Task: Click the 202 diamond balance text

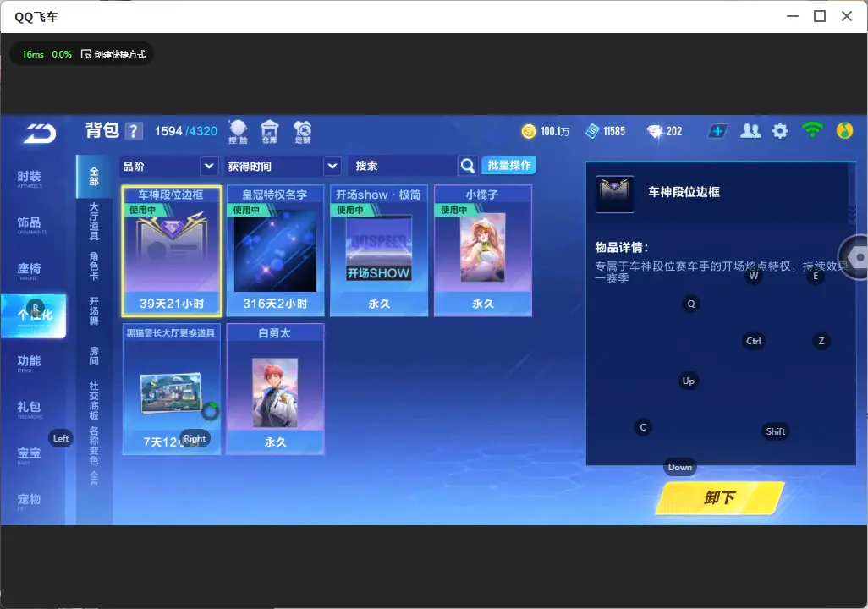Action: click(x=674, y=131)
